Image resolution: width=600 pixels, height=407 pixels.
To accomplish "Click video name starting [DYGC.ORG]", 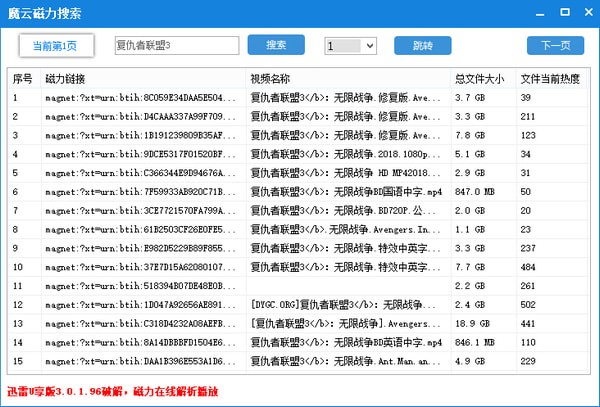I will click(343, 305).
